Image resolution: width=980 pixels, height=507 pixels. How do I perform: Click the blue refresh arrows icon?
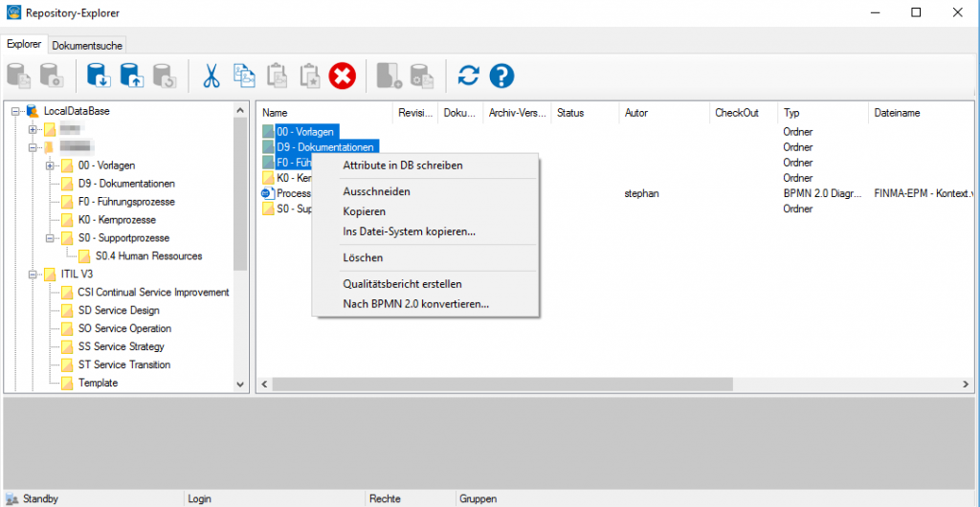468,76
